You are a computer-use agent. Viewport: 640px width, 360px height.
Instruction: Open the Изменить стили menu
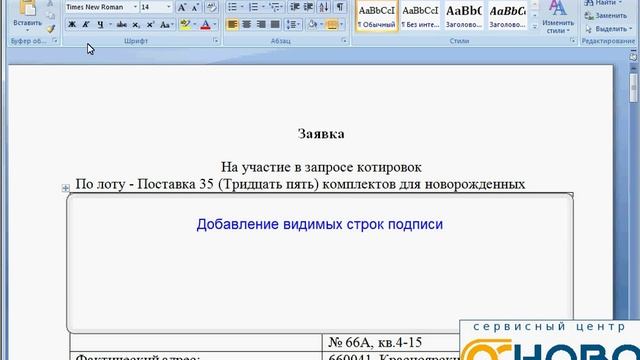[558, 17]
